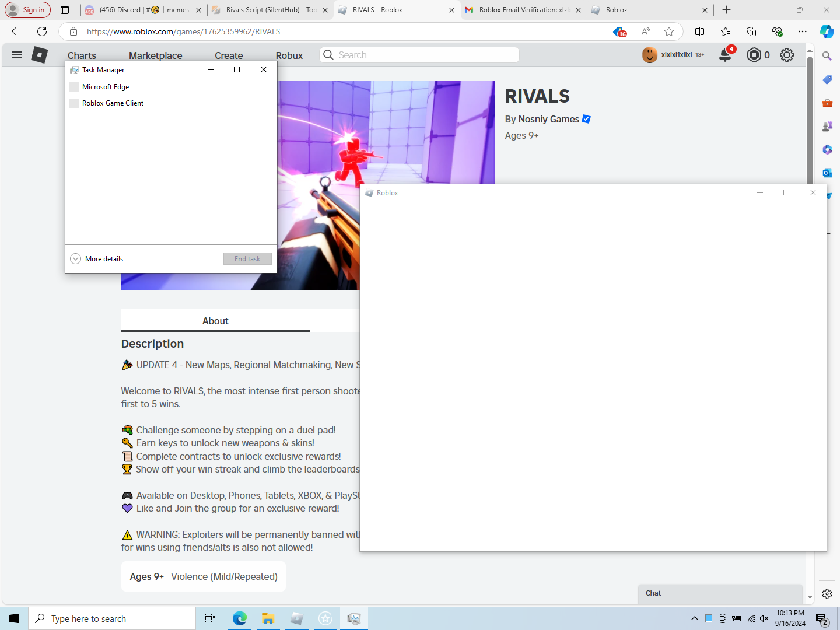
Task: Open the Roblox Chat bar
Action: point(720,594)
